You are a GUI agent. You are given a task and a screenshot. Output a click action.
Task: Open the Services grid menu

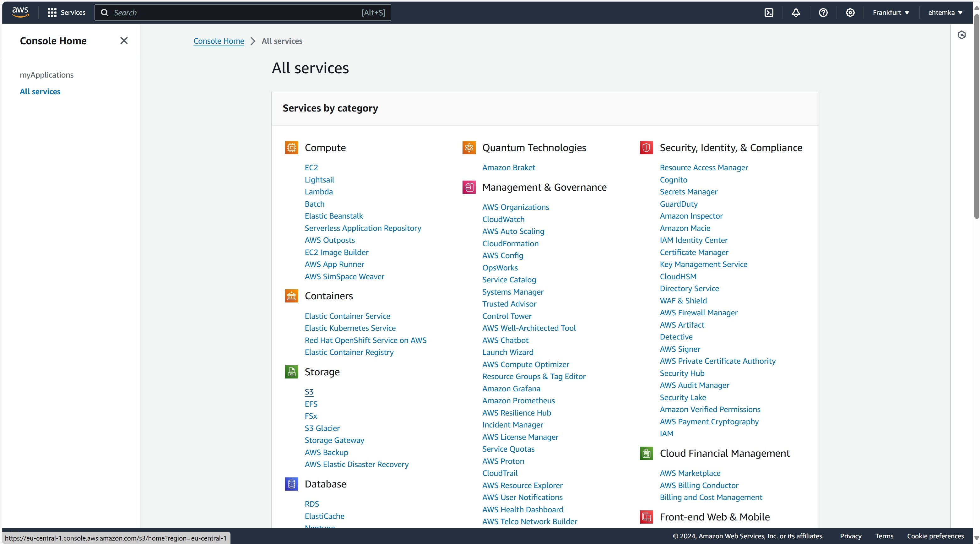[x=66, y=13]
